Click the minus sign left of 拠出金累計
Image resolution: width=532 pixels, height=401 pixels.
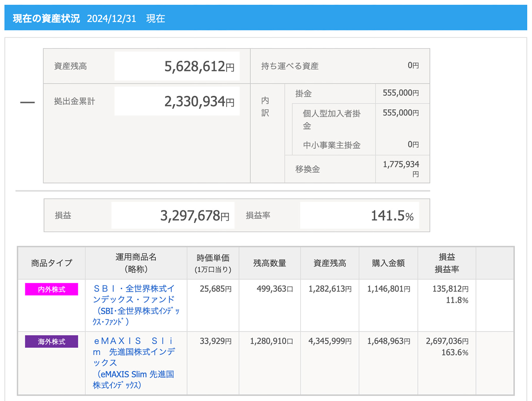[x=27, y=103]
